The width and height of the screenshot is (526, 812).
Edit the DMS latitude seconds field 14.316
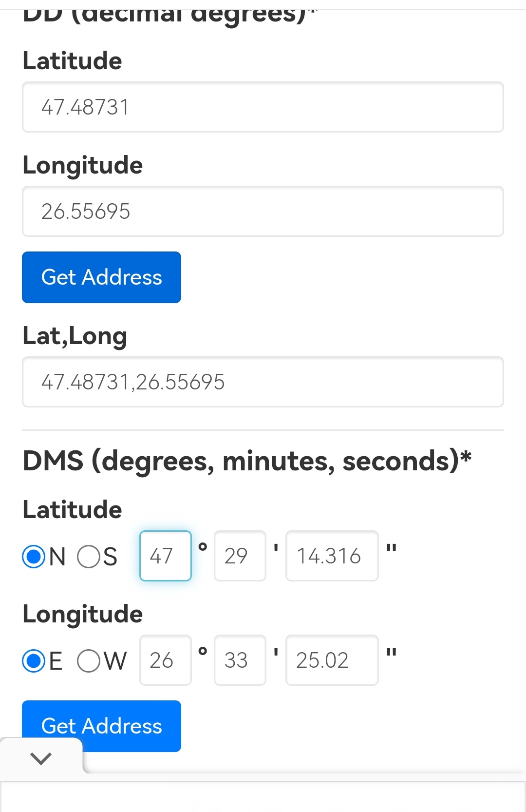point(332,556)
